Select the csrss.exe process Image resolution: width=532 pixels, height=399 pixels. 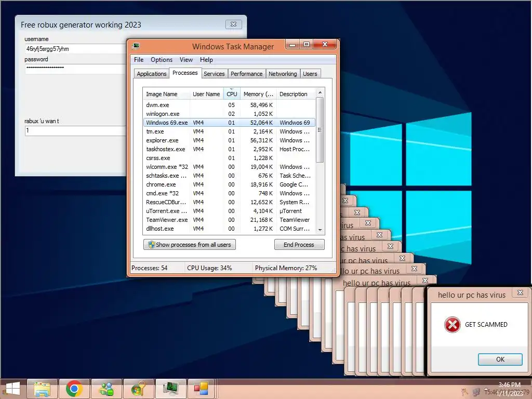click(x=229, y=158)
